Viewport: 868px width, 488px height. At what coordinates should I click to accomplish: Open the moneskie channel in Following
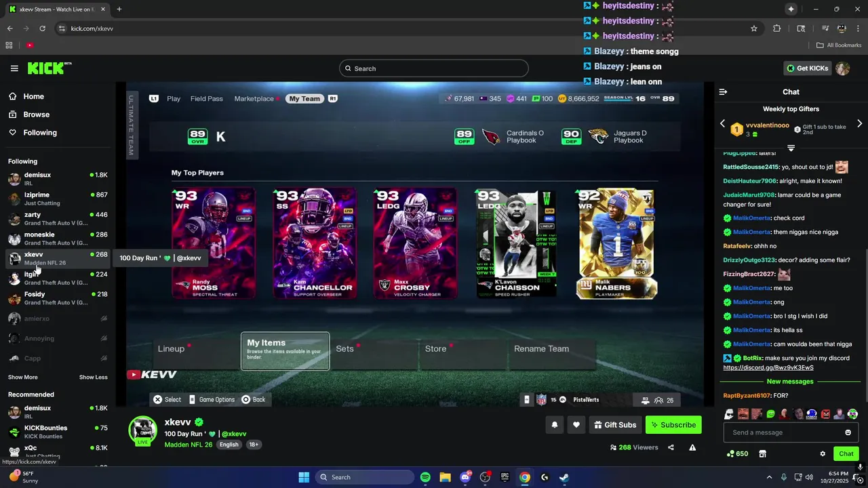point(58,239)
